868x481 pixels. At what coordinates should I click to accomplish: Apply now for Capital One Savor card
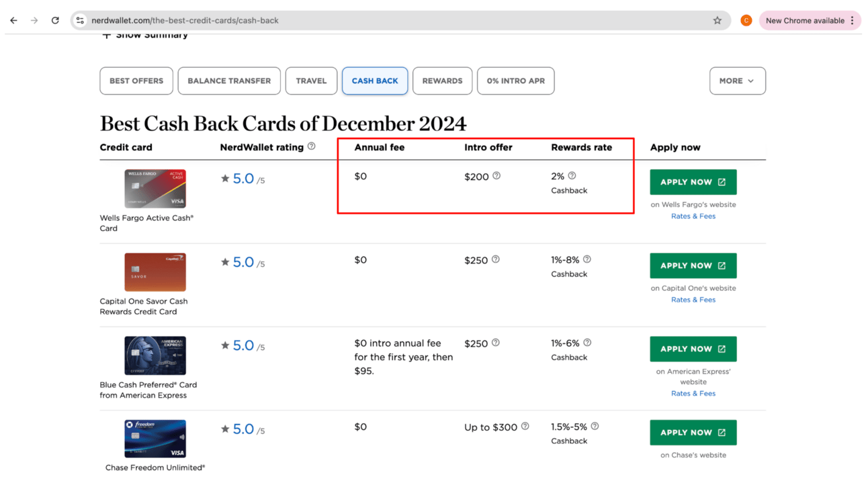point(693,265)
